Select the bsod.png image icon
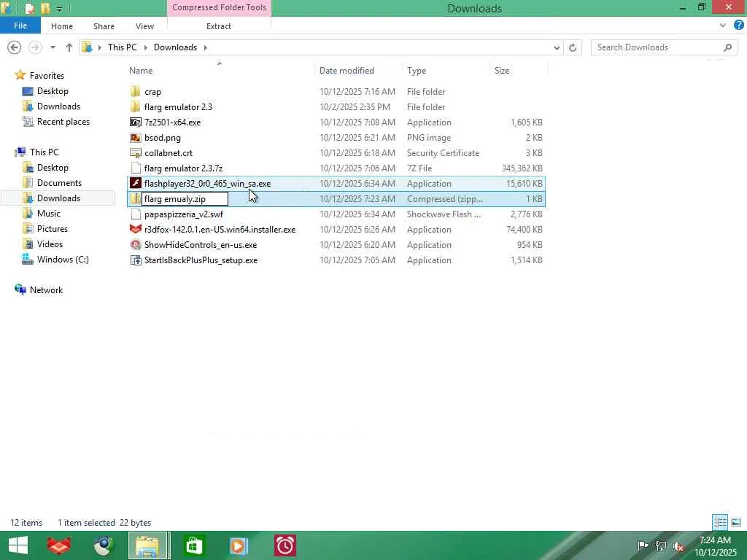Image resolution: width=747 pixels, height=560 pixels. coord(136,138)
